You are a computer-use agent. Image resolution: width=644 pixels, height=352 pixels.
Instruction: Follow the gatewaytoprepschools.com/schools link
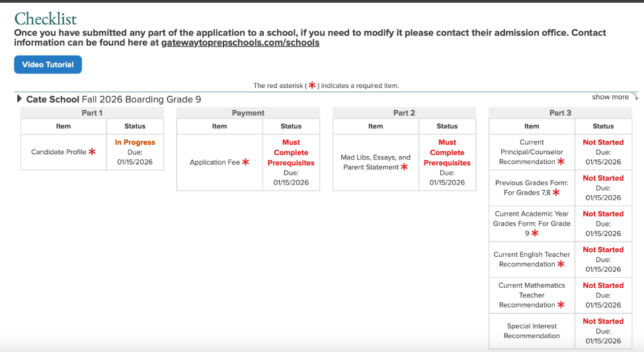click(240, 43)
